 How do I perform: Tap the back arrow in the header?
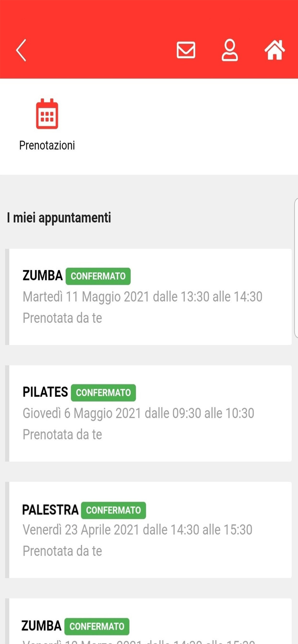coord(21,50)
